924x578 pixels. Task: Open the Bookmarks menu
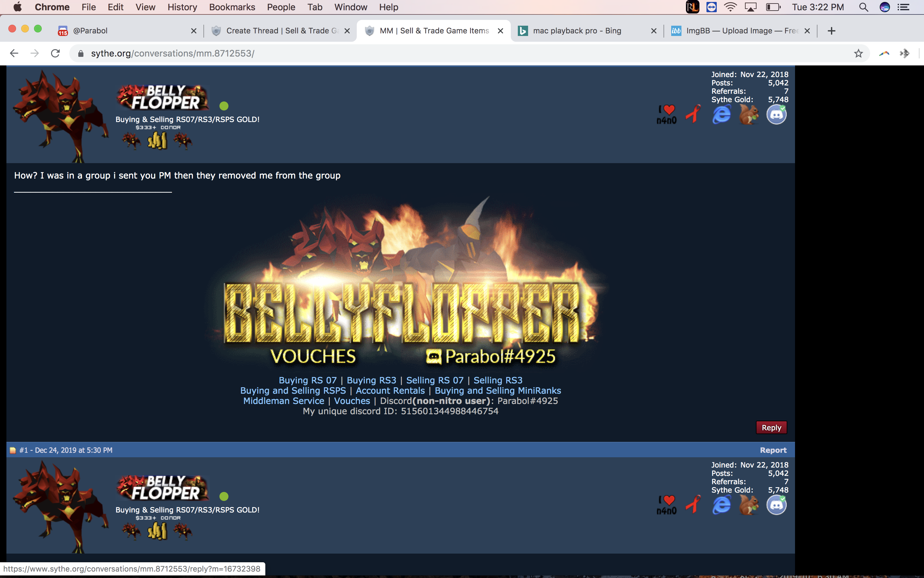[x=232, y=7]
